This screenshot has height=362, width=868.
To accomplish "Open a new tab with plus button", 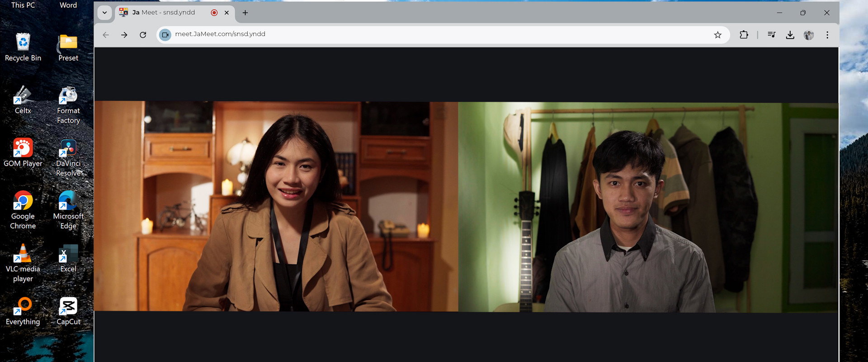I will (245, 13).
